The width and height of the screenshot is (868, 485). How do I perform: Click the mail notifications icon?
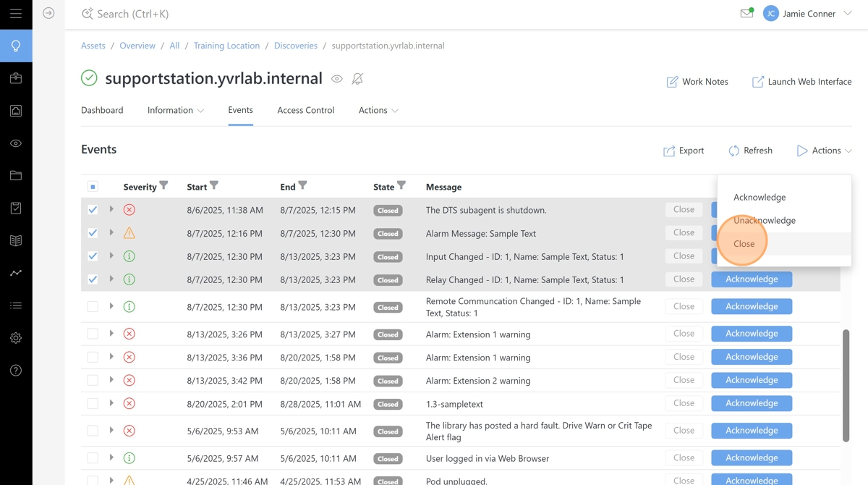click(x=746, y=13)
